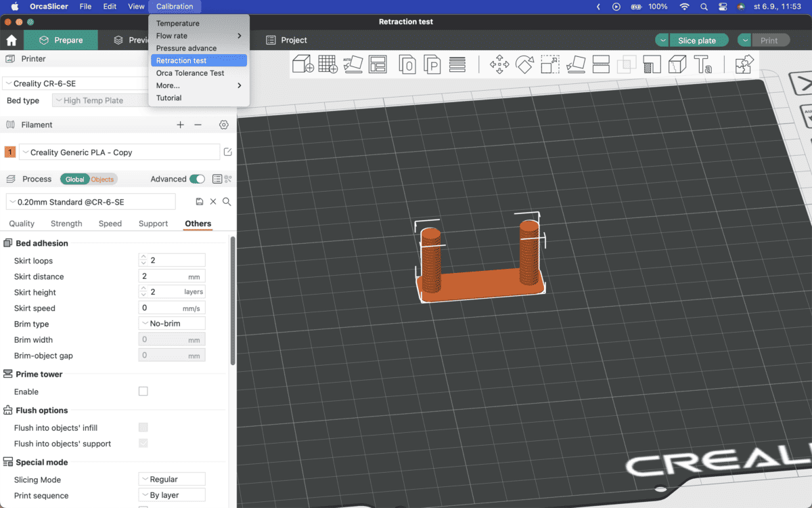Select the Rotate gizmo tool
Viewport: 812px width, 508px height.
click(524, 64)
